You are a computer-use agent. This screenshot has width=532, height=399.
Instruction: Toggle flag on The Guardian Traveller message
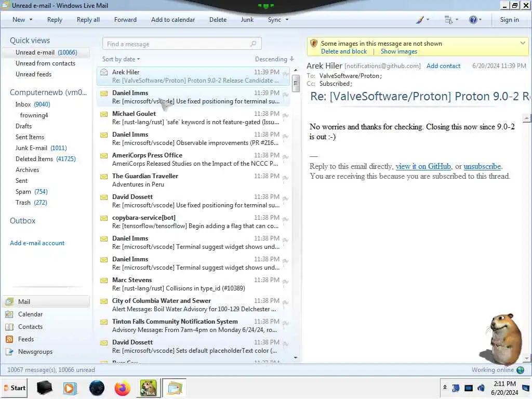(x=285, y=178)
